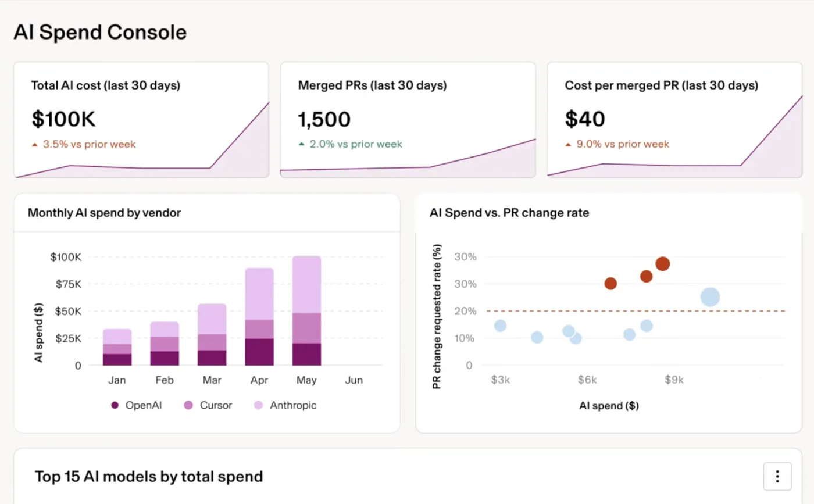Click the $100K total cost value in the card
Image resolution: width=814 pixels, height=504 pixels.
tap(63, 119)
